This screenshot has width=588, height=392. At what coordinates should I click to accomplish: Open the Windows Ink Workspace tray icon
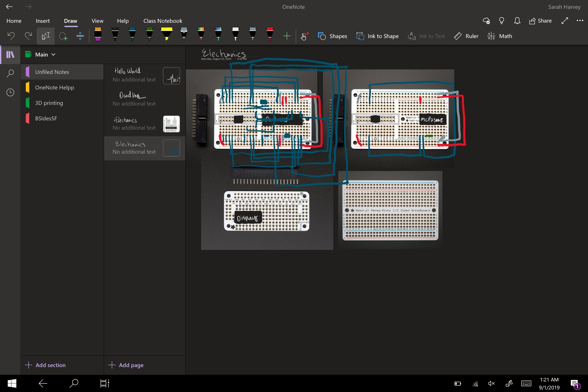pyautogui.click(x=509, y=383)
